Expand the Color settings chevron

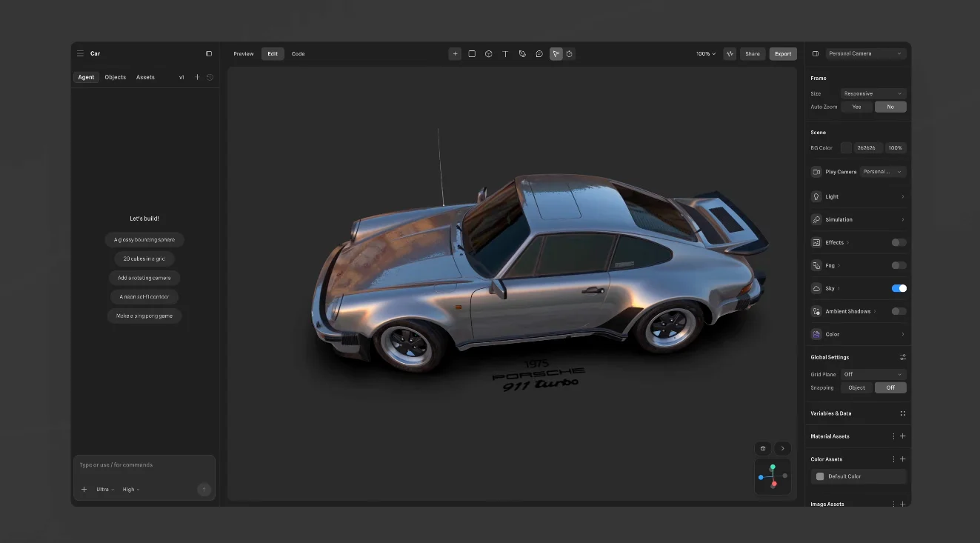[x=902, y=334]
